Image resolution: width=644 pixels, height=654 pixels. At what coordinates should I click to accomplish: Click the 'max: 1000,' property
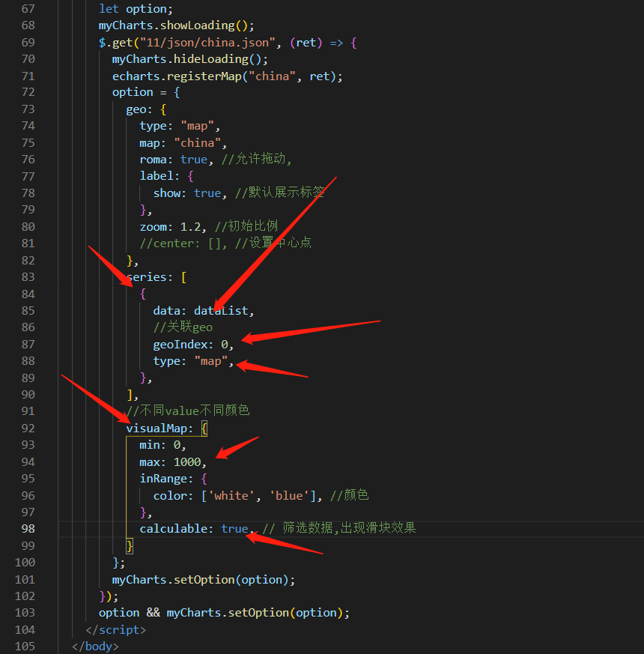tap(173, 462)
